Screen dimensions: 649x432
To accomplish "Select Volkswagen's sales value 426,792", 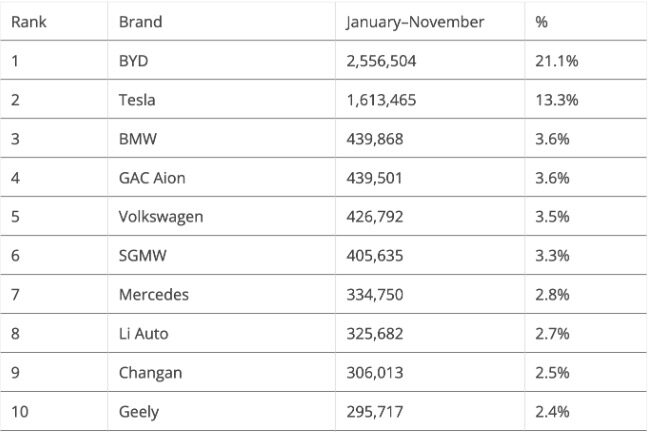I will (375, 217).
